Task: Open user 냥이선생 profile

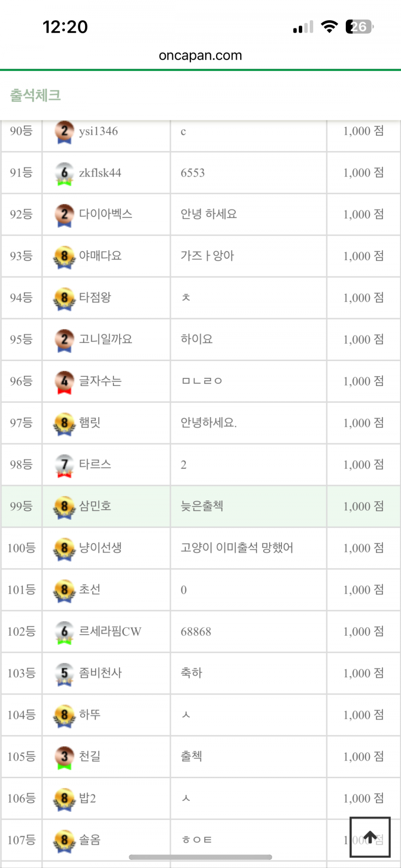Action: coord(100,548)
